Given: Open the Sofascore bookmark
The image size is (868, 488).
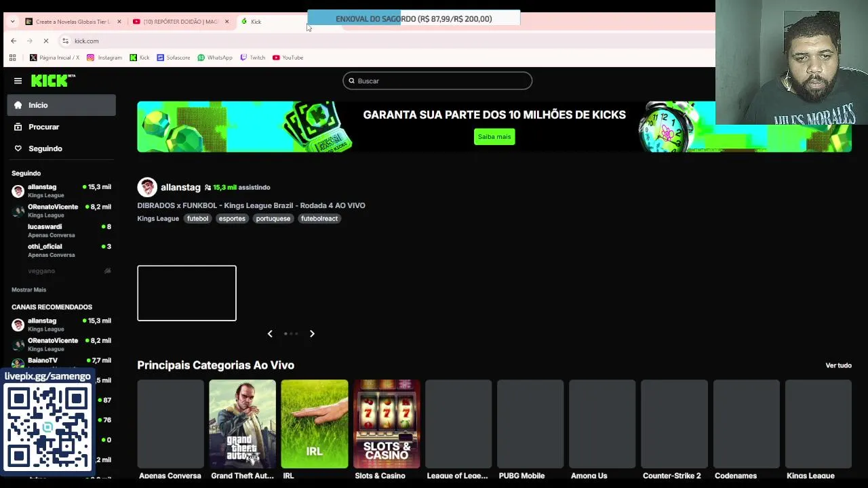Looking at the screenshot, I should click(x=174, y=58).
